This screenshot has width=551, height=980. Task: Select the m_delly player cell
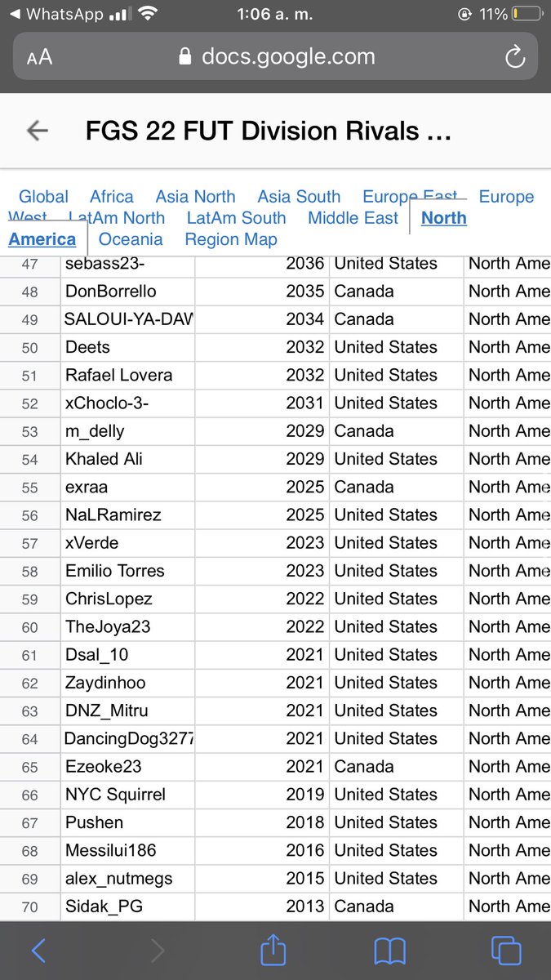(x=127, y=431)
